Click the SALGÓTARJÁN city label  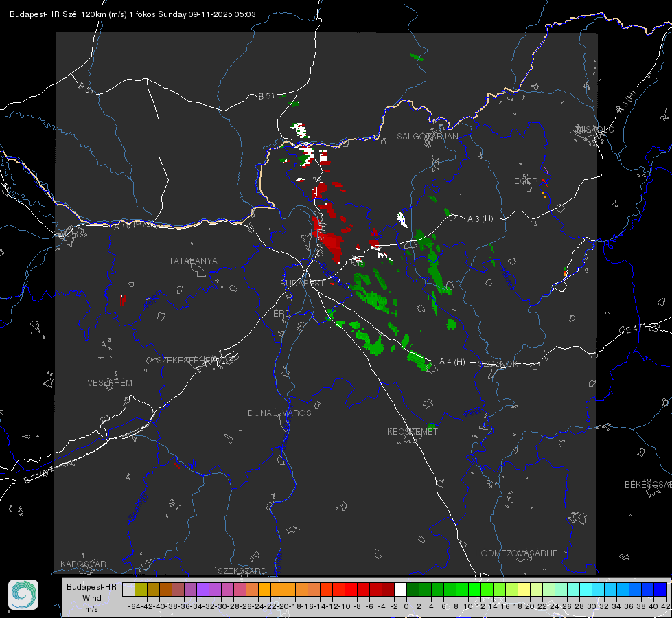[x=427, y=137]
